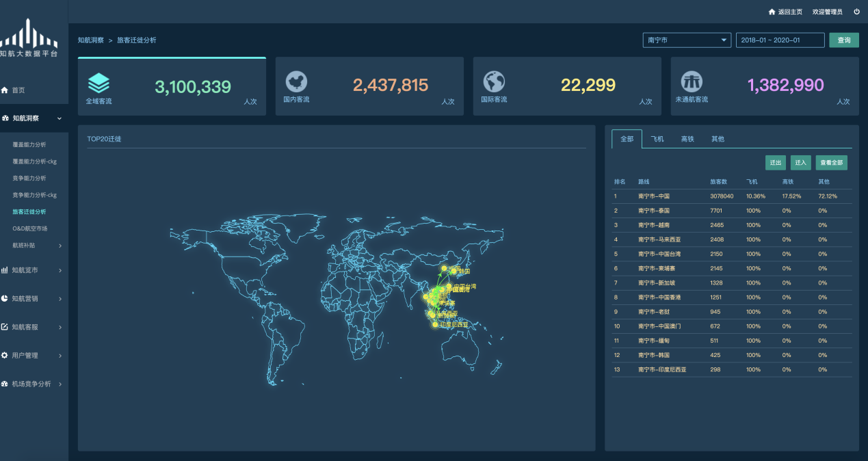Click the power logout icon
This screenshot has width=868, height=461.
[856, 12]
